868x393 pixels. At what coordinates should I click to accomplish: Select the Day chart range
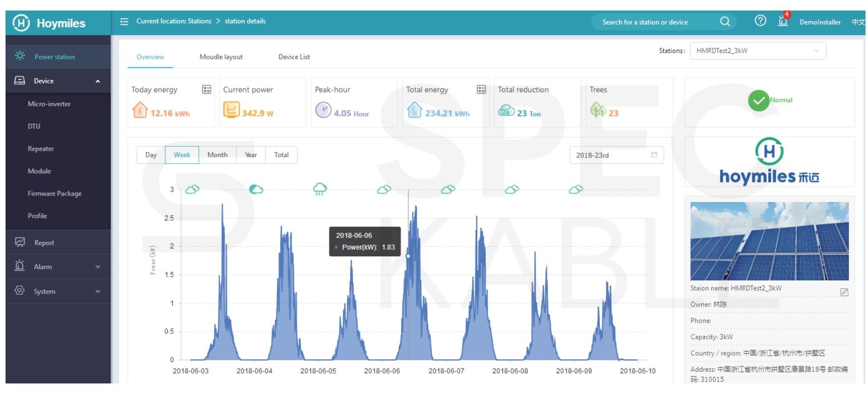[151, 155]
